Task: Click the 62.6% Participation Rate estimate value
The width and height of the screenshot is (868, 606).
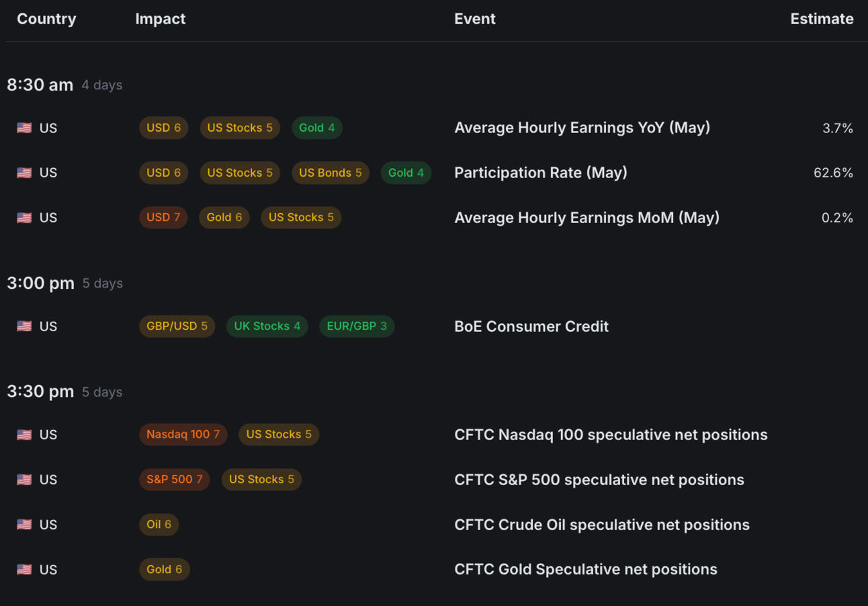Action: pyautogui.click(x=833, y=173)
